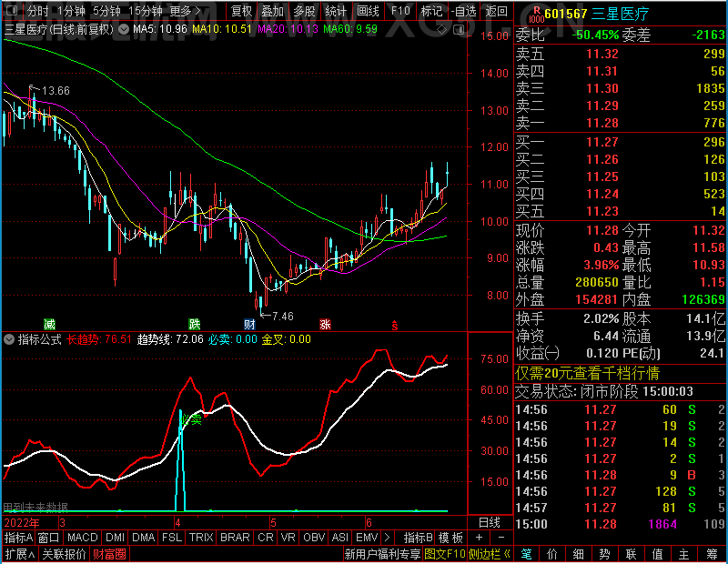Switch indicator to DMA
728x564 pixels.
[x=144, y=538]
